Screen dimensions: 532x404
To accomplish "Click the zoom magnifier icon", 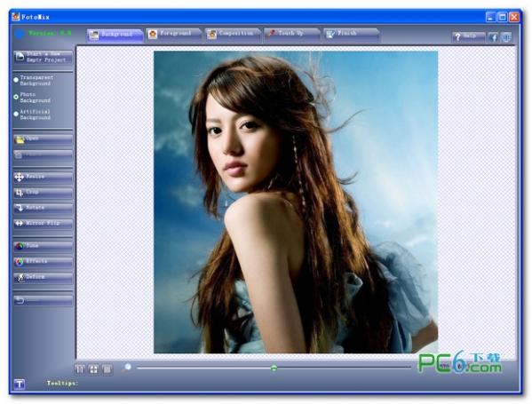I will tap(126, 368).
